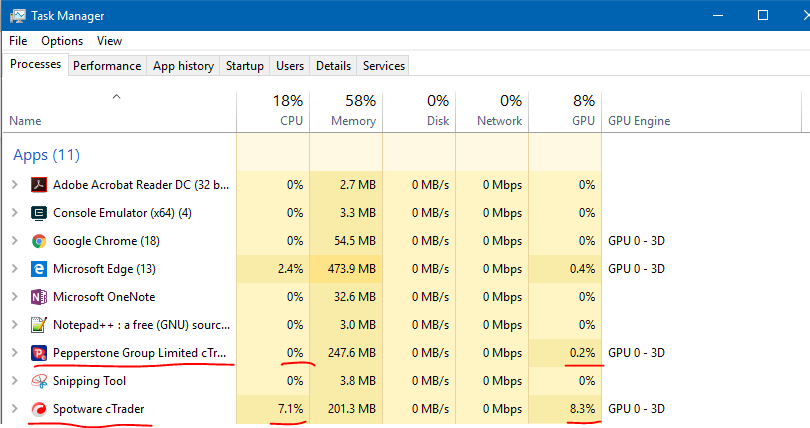The height and width of the screenshot is (428, 810).
Task: Click the Pepperstone cTrader icon
Action: tap(39, 353)
